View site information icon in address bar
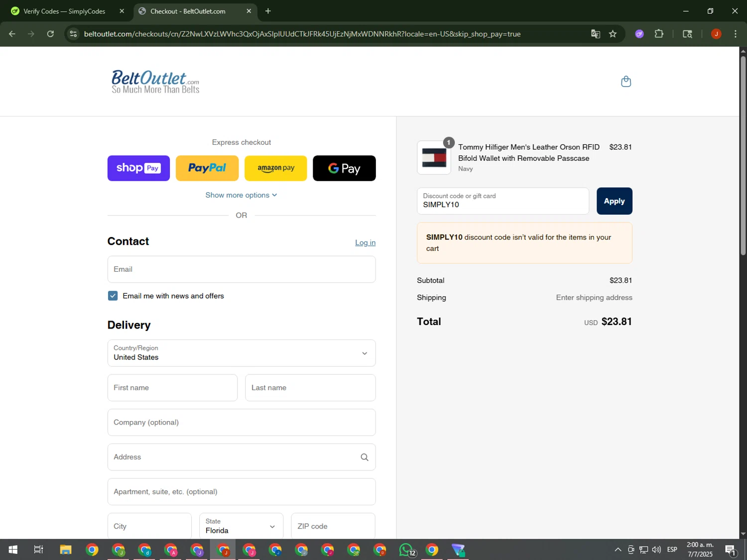The width and height of the screenshot is (747, 560). [73, 34]
